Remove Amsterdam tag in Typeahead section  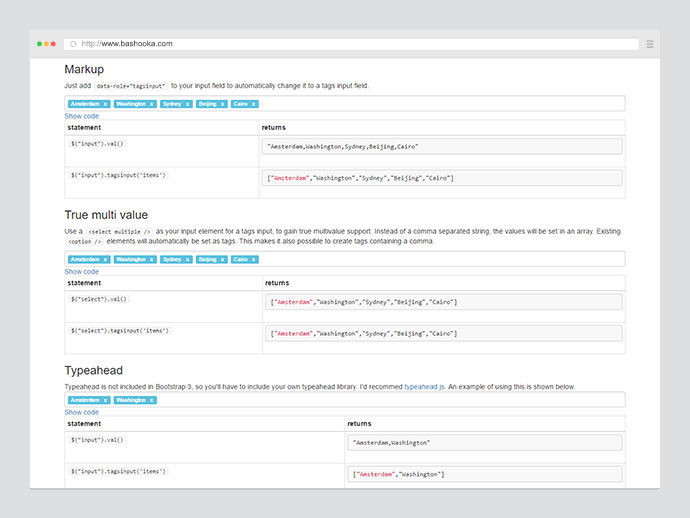105,400
